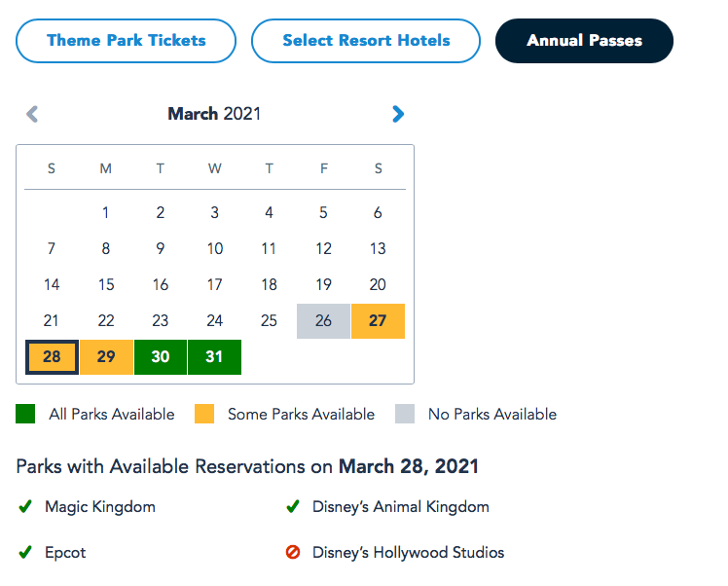Pick March 29 on the calendar
The width and height of the screenshot is (728, 586).
(x=106, y=356)
